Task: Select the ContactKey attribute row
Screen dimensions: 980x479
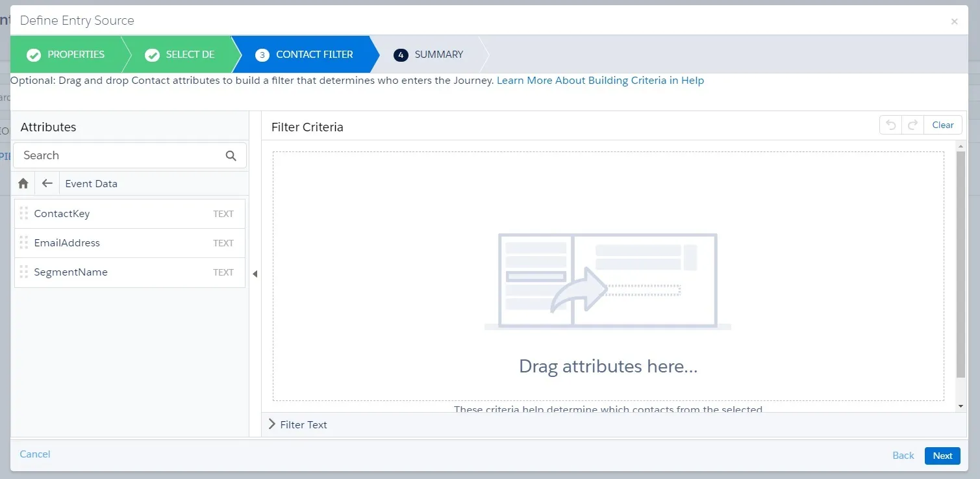Action: coord(97,213)
